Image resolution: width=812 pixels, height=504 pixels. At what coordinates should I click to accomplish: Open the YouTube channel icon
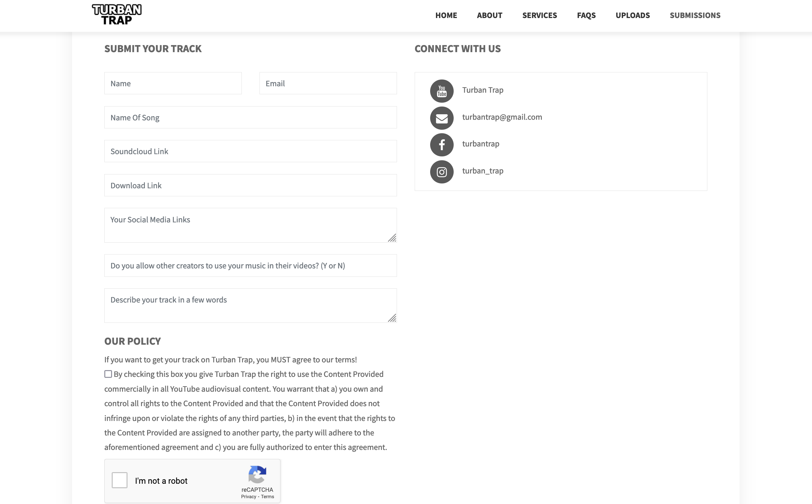[x=441, y=91]
